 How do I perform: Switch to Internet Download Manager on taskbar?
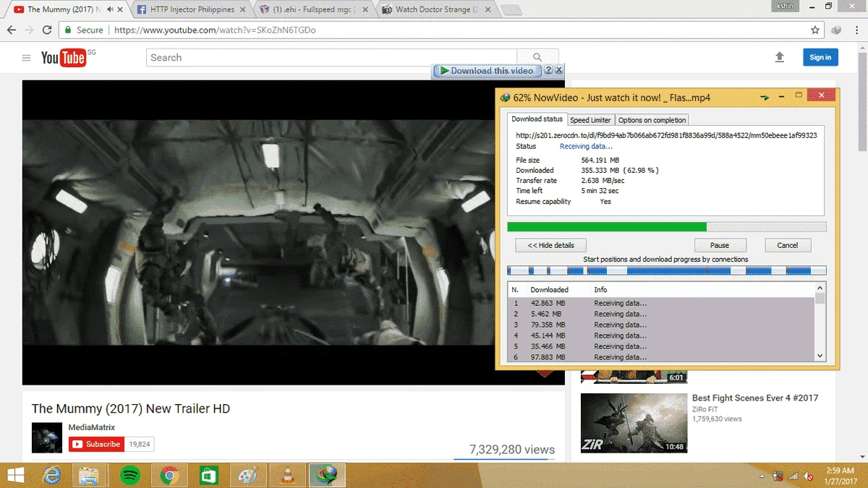[327, 475]
